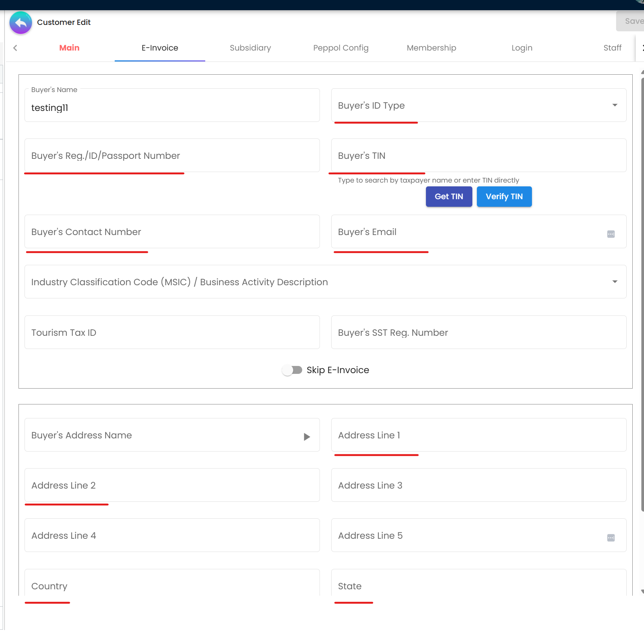The width and height of the screenshot is (644, 644).
Task: Open the Industry Classification Code (MSIC) dropdown
Action: click(x=615, y=281)
